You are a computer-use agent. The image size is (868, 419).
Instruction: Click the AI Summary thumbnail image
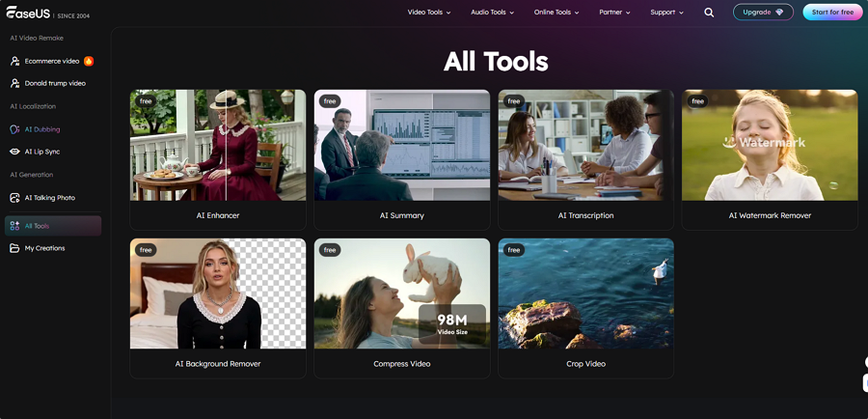[x=402, y=145]
